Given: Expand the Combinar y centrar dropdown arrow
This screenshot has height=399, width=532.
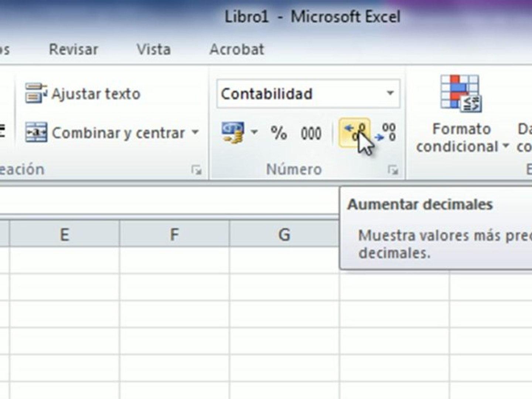Looking at the screenshot, I should [x=196, y=133].
